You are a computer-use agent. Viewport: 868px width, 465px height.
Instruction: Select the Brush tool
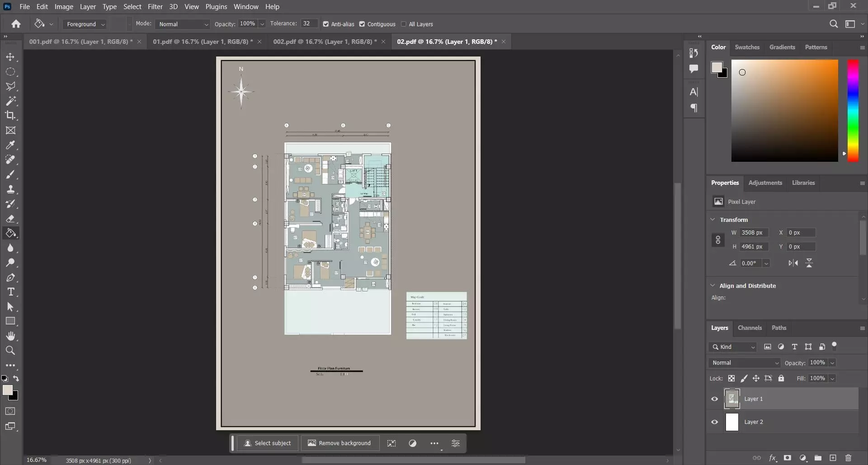pos(10,174)
